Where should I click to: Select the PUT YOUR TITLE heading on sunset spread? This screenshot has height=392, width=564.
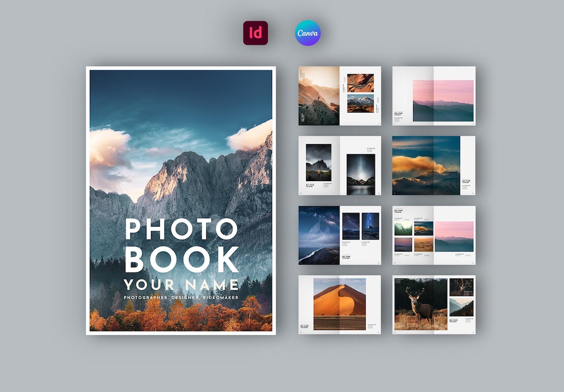(x=397, y=114)
